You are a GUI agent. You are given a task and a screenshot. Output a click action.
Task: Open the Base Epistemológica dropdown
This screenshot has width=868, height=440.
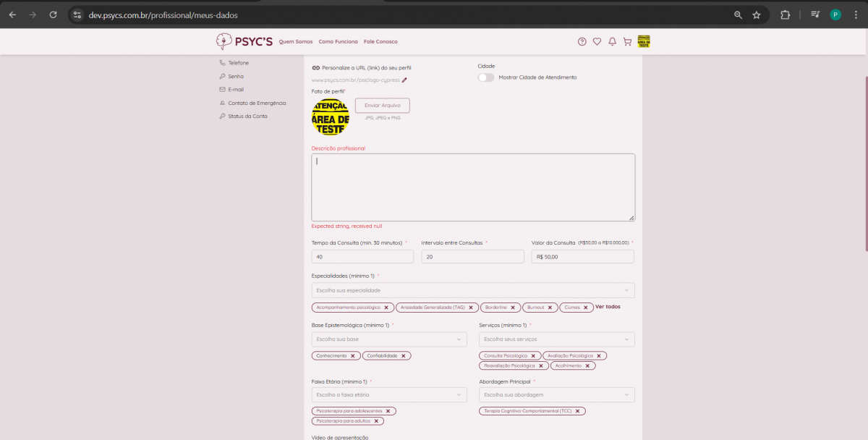point(389,339)
